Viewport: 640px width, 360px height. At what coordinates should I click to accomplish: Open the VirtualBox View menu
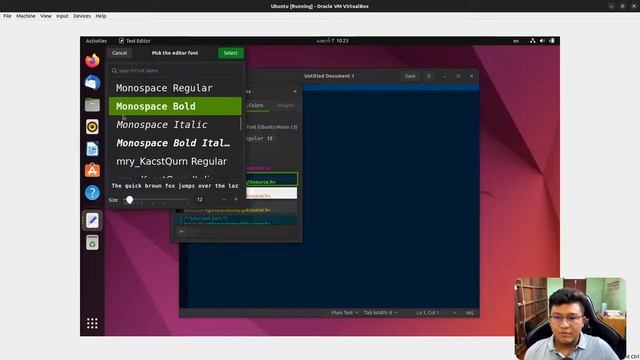[x=46, y=16]
